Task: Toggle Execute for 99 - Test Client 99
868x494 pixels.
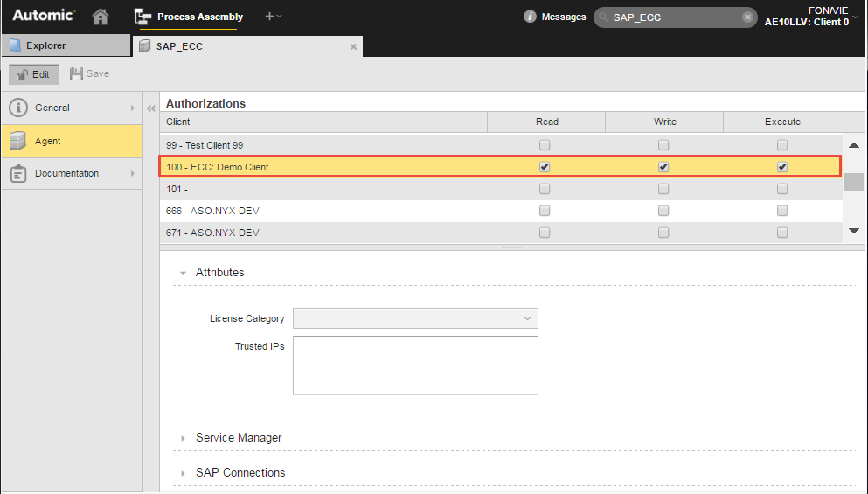Action: click(782, 145)
